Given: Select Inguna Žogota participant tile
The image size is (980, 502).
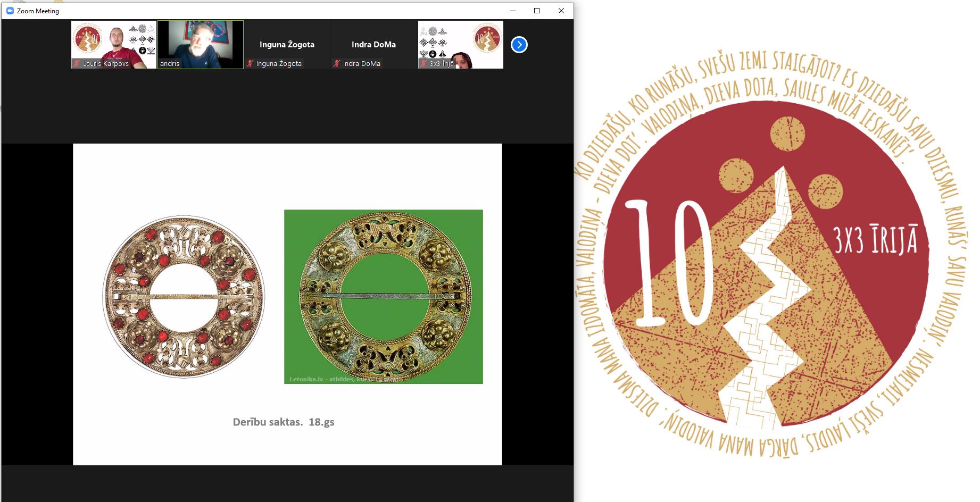Looking at the screenshot, I should point(287,45).
